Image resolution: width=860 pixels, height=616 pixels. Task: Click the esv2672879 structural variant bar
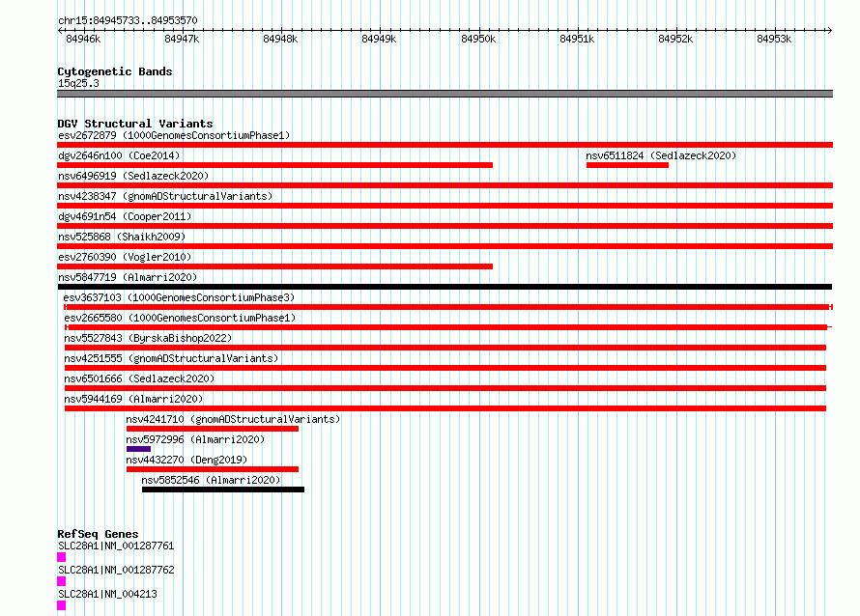(444, 145)
